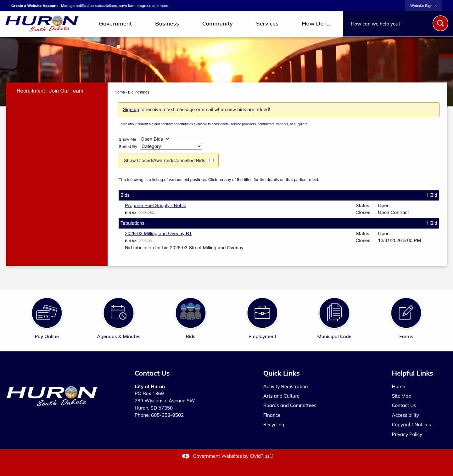The width and height of the screenshot is (453, 476).
Task: Open the Government menu
Action: click(115, 24)
